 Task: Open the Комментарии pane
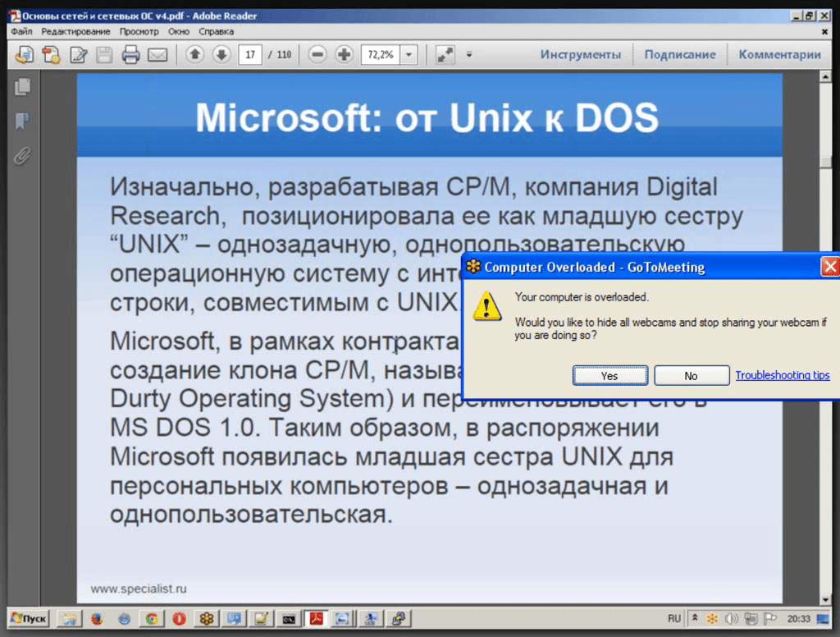click(x=780, y=55)
